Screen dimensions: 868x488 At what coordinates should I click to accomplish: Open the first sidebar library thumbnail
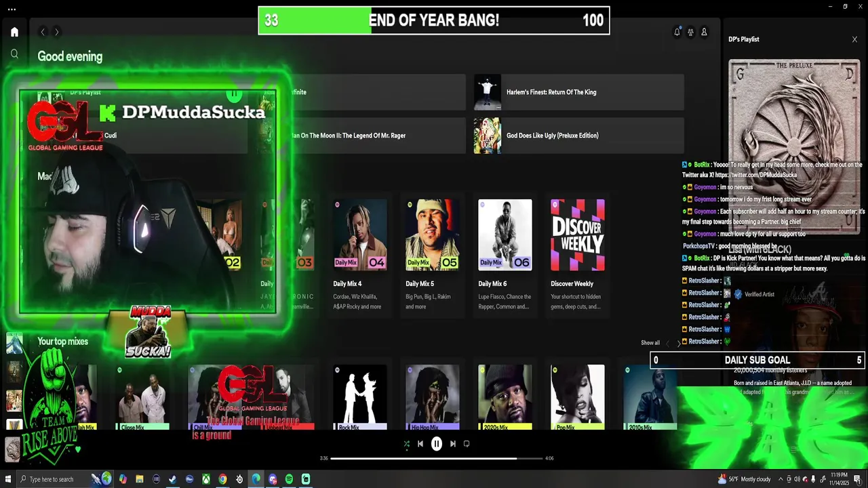point(14,344)
